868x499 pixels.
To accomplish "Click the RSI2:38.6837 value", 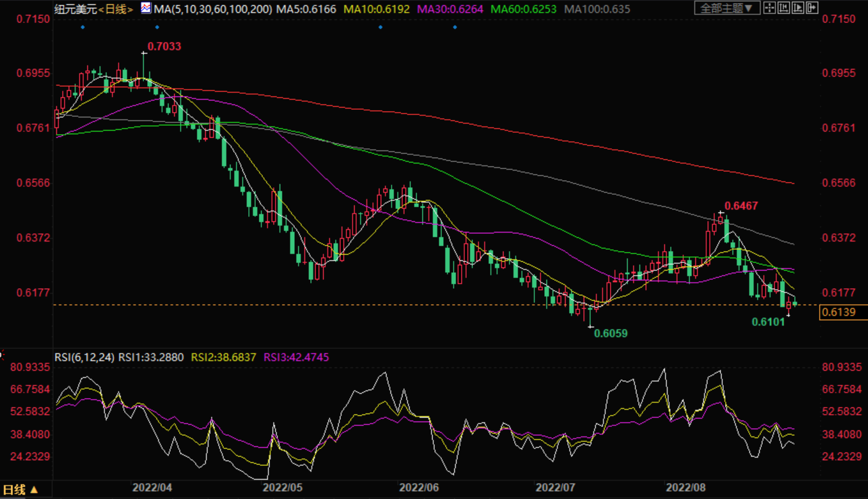I will tap(223, 357).
